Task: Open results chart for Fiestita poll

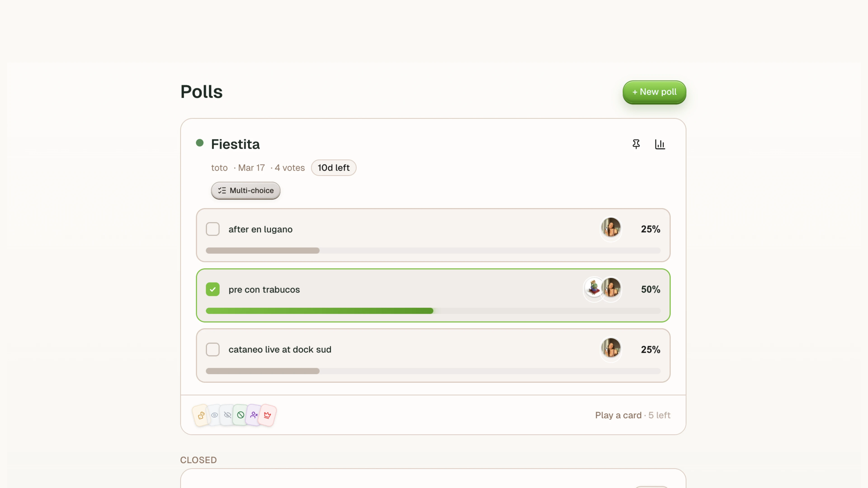Action: click(660, 144)
